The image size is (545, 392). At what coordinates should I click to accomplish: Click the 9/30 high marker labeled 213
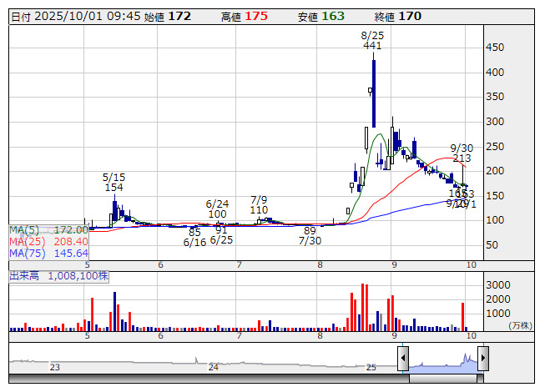(x=462, y=158)
